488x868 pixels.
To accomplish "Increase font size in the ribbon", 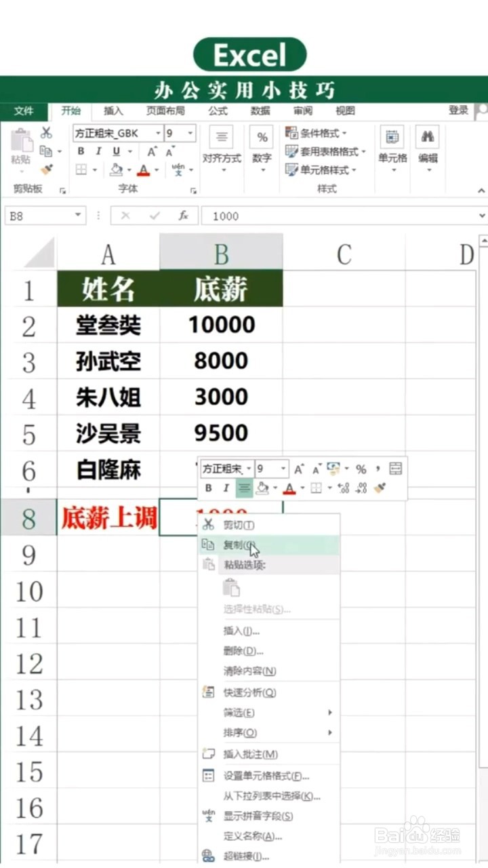I will click(x=152, y=151).
